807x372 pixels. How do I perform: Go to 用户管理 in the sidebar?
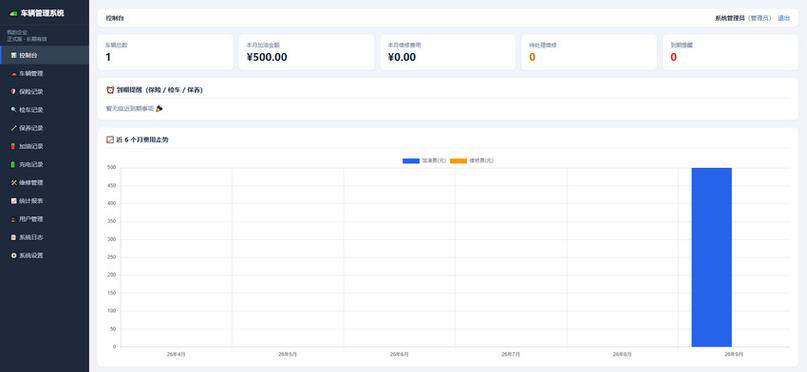point(44,219)
